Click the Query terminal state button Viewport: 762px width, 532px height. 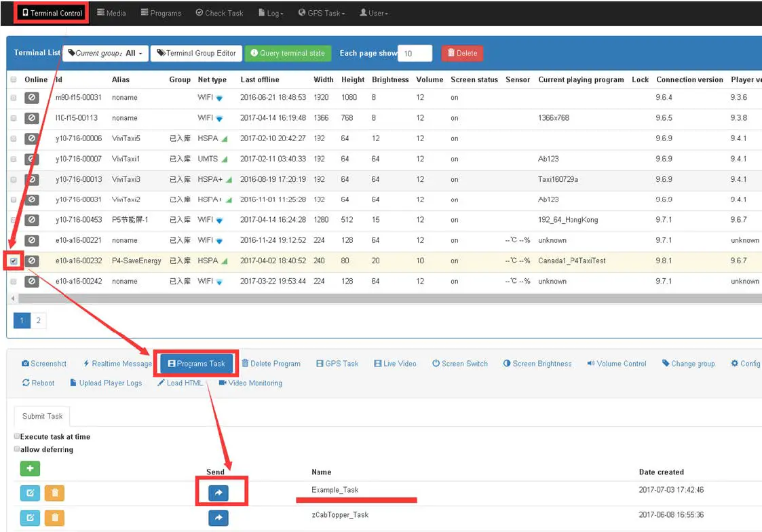(x=288, y=53)
